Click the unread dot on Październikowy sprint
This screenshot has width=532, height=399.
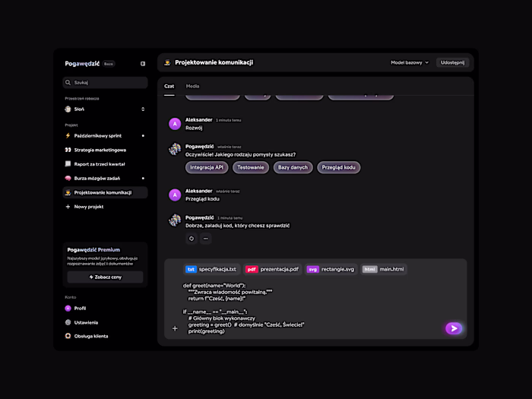pos(143,136)
